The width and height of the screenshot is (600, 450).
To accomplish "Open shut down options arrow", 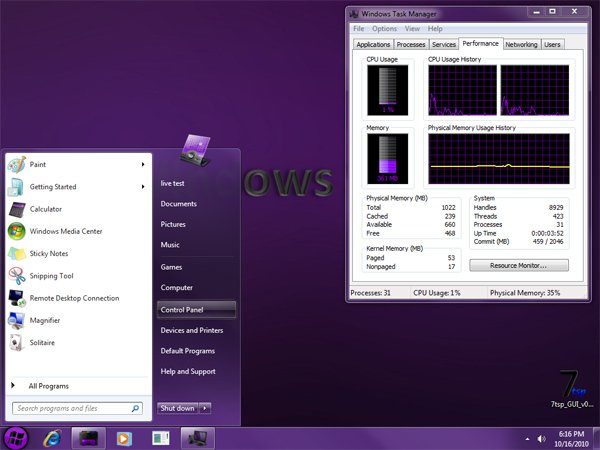I will click(x=205, y=408).
